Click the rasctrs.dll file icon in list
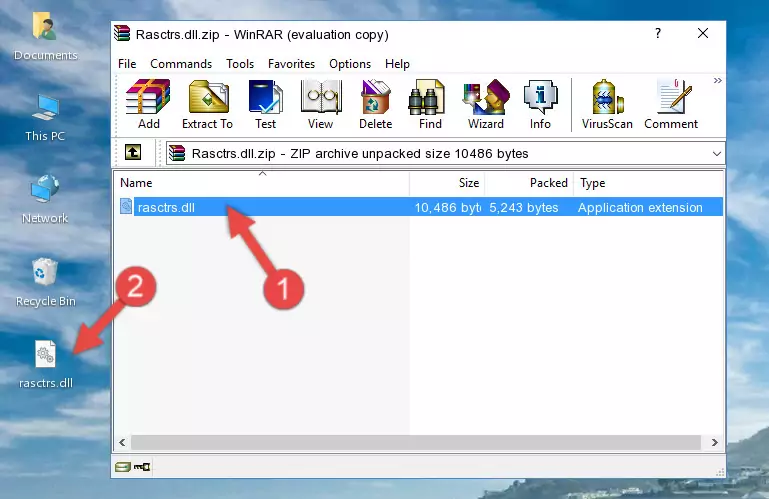The image size is (769, 499). [126, 207]
